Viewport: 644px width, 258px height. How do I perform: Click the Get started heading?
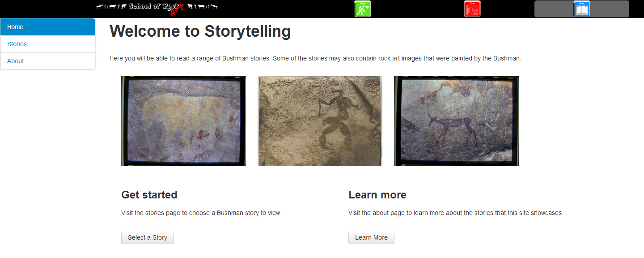click(149, 195)
